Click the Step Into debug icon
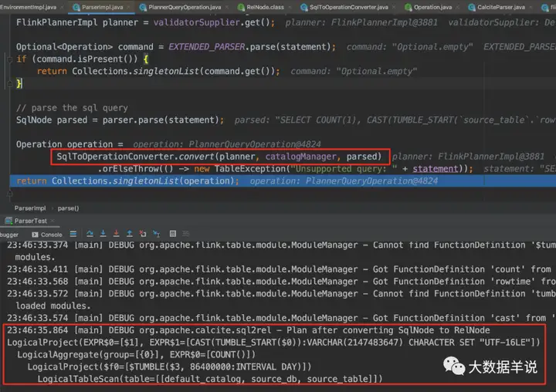The image size is (556, 392). point(103,233)
